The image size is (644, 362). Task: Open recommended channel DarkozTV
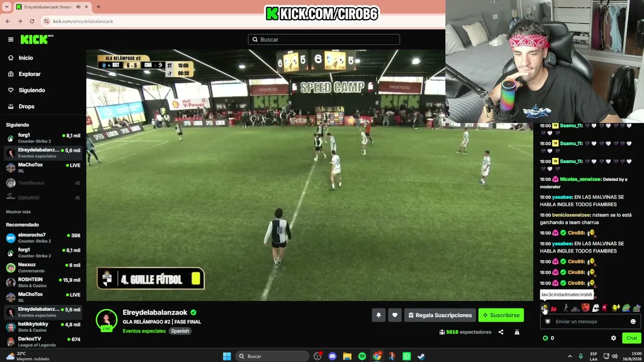(43, 341)
